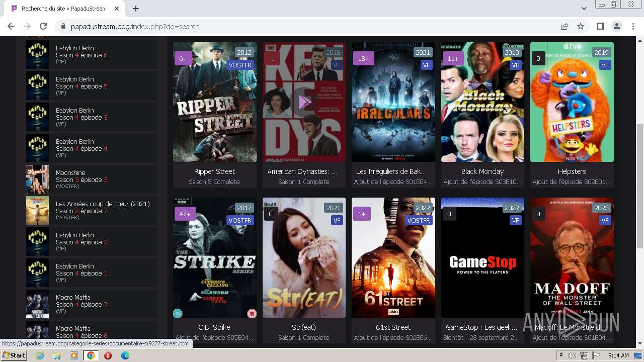Toggle the browser side panel

pos(600,26)
